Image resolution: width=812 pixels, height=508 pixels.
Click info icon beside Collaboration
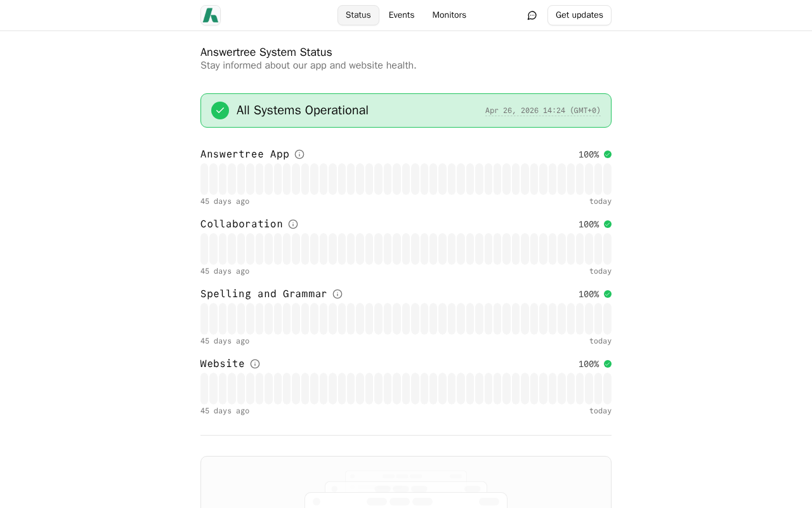point(293,224)
